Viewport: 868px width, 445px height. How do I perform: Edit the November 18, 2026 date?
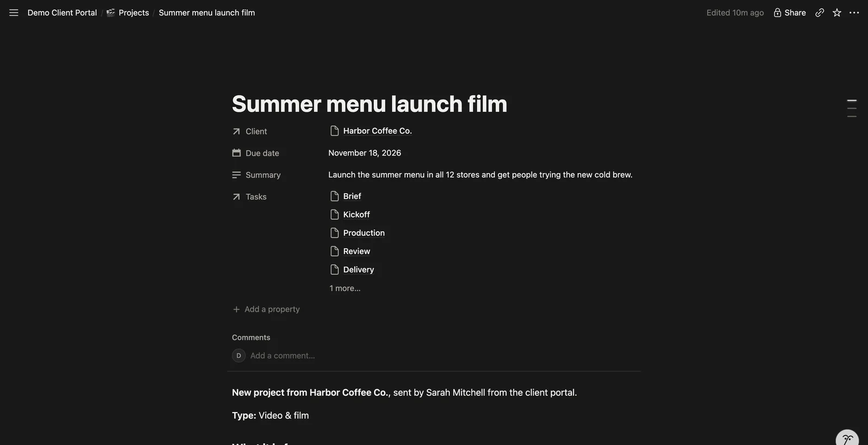click(x=365, y=153)
